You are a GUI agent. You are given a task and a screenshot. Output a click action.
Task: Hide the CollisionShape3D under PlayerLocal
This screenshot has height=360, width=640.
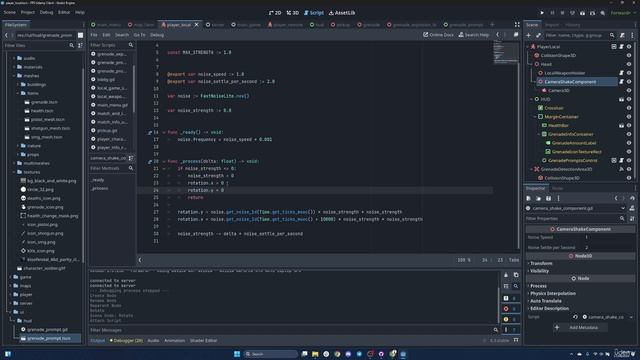pyautogui.click(x=629, y=56)
